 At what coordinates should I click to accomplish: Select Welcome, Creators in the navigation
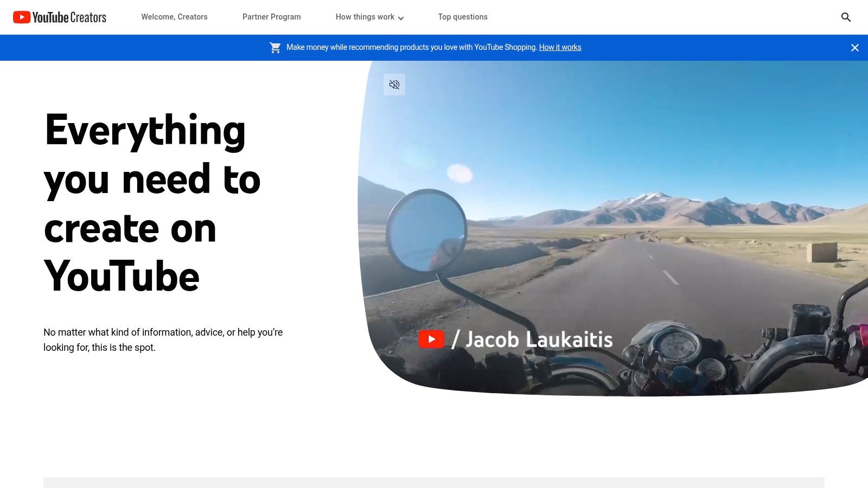[174, 17]
